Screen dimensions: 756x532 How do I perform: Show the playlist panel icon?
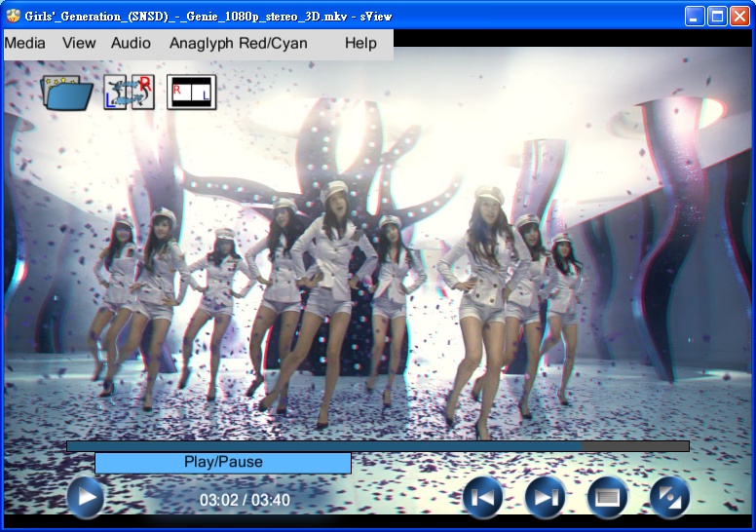click(608, 497)
